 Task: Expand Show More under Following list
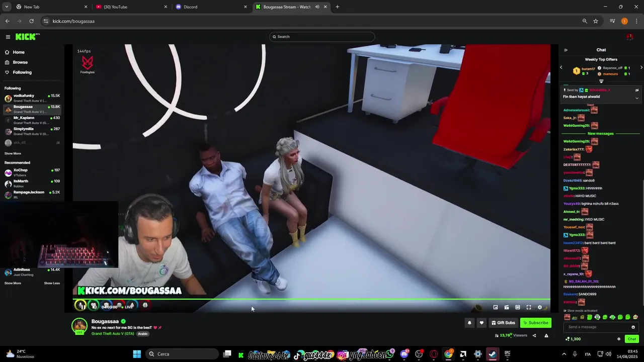click(13, 153)
